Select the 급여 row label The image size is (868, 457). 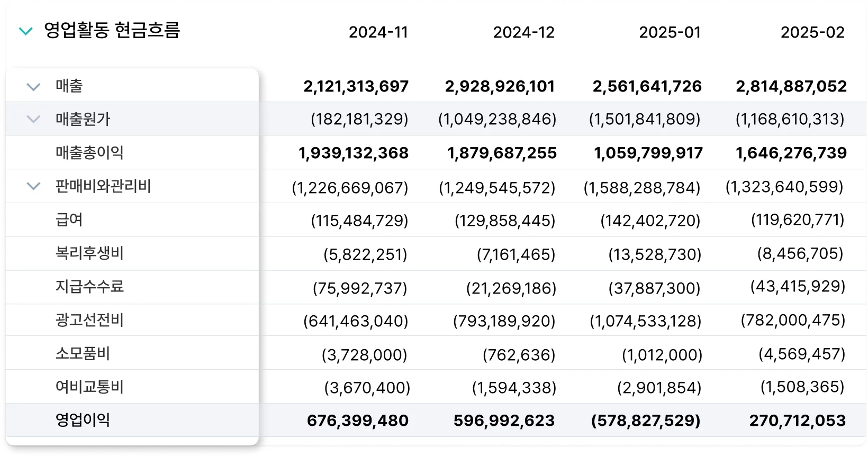coord(69,220)
